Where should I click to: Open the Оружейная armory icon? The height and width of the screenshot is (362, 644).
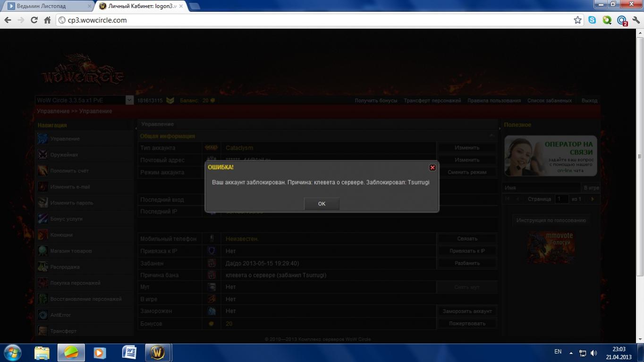click(x=43, y=155)
